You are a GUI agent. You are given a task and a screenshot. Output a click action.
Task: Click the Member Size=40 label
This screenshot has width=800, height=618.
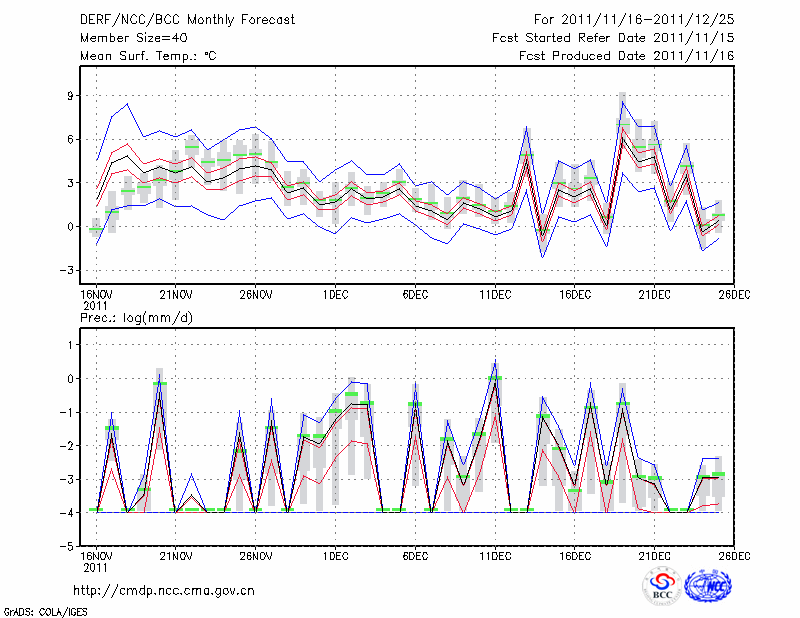tap(133, 38)
